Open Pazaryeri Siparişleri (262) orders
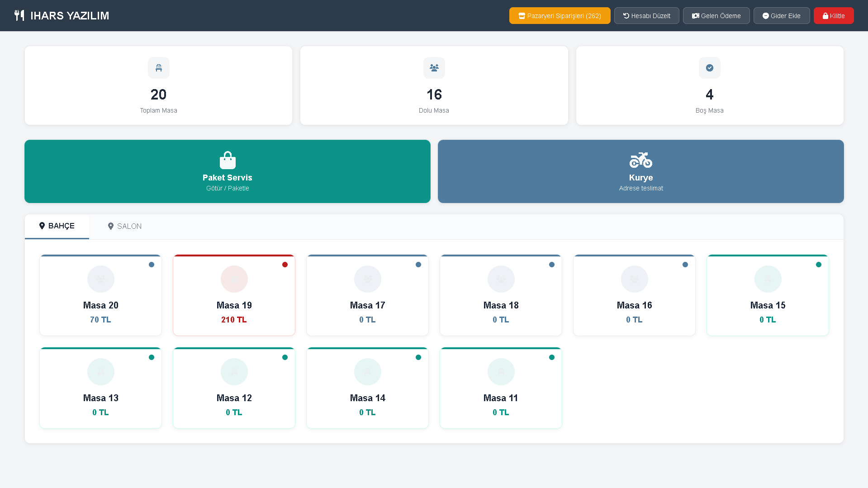Screen dimensions: 868x488 560,16
